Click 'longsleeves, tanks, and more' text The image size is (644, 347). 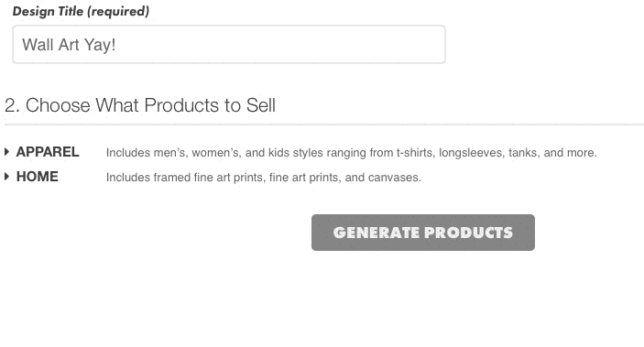coord(518,153)
